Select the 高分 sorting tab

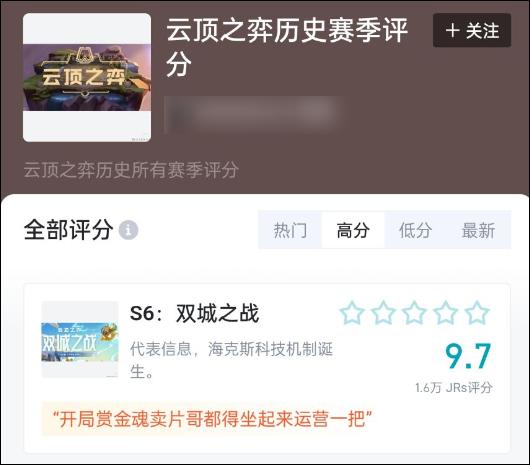tap(353, 230)
